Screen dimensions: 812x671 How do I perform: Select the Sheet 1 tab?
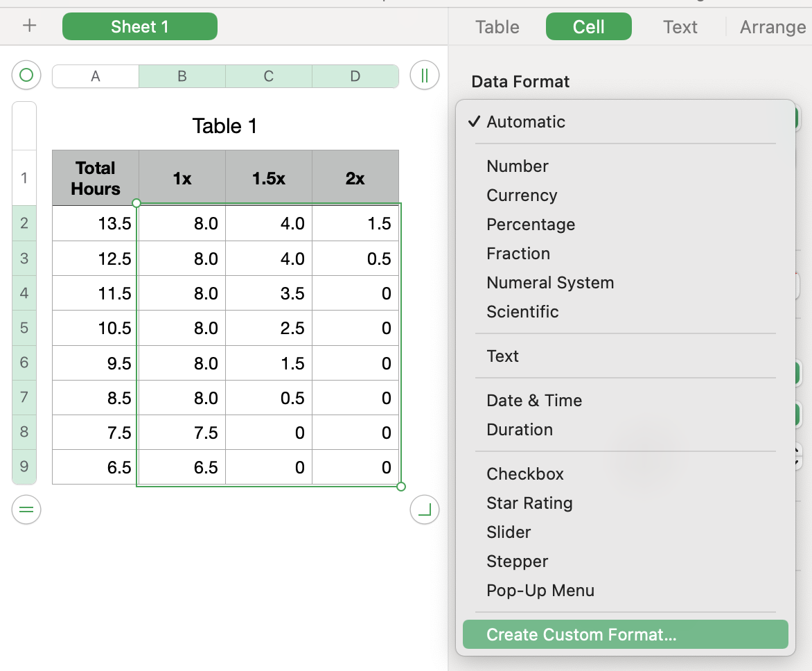(x=139, y=27)
